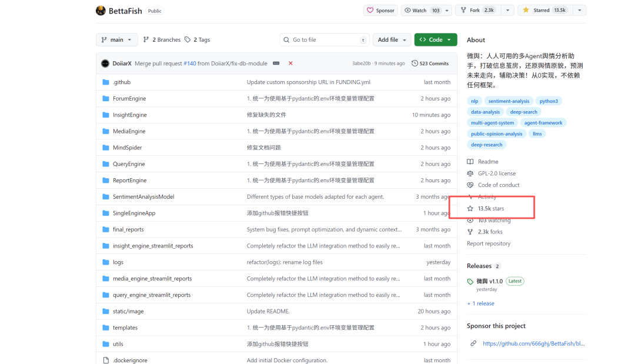This screenshot has width=635, height=364.
Task: Click the Fork icon on the Fork button
Action: click(x=462, y=10)
